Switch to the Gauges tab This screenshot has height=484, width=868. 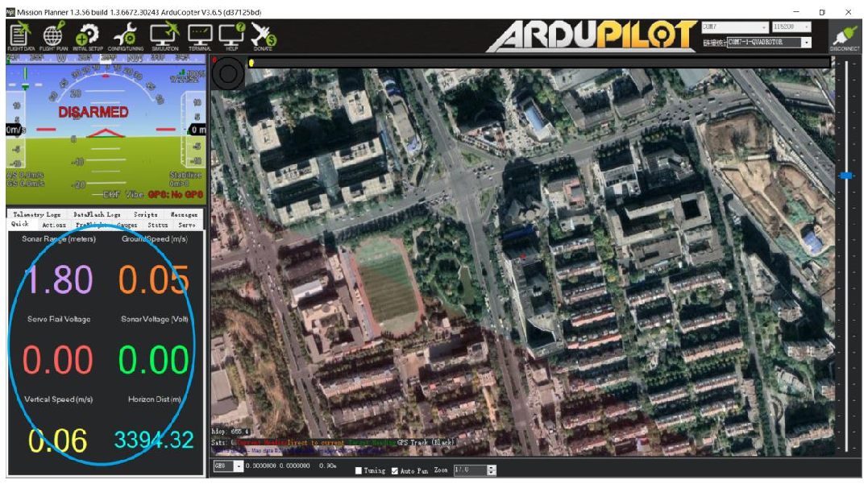[x=127, y=225]
